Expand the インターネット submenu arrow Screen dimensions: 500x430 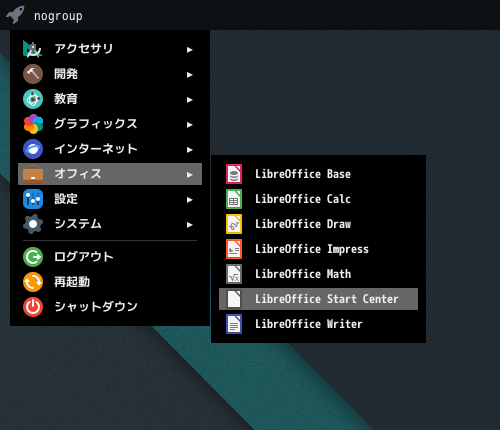189,150
